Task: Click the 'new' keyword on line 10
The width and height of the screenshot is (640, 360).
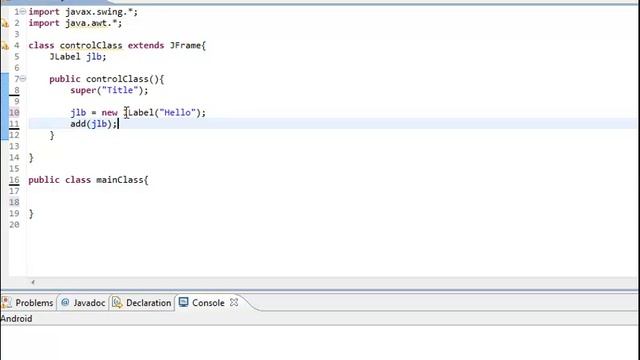Action: coord(109,113)
